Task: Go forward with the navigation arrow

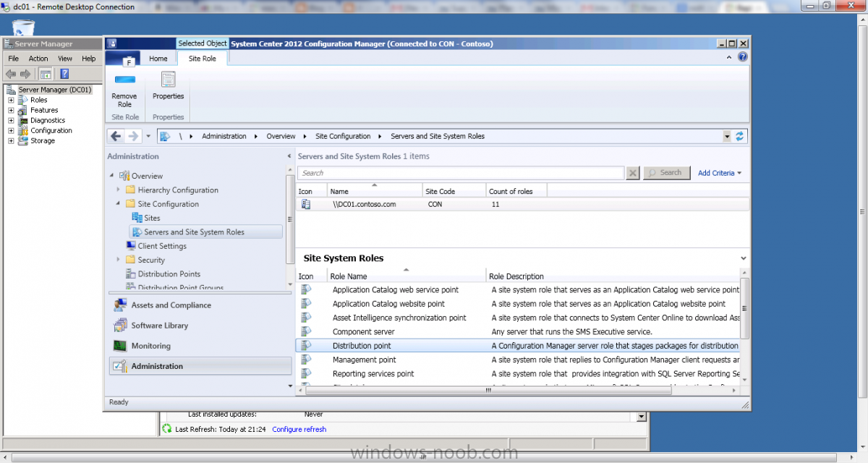Action: tap(133, 136)
